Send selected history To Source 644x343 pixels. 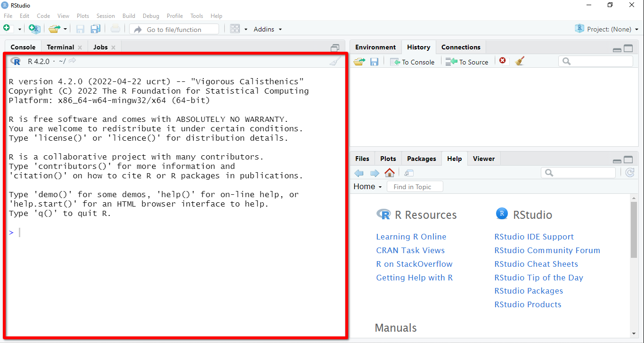[x=467, y=62]
